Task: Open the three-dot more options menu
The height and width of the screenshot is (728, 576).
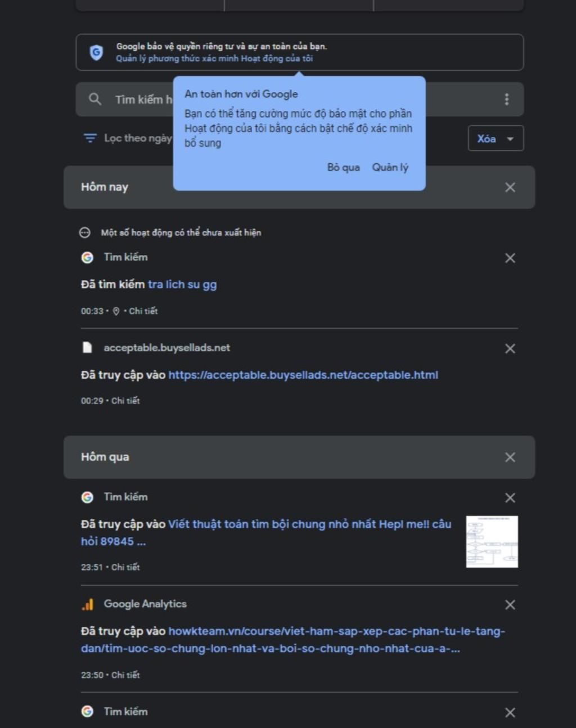Action: [x=507, y=99]
